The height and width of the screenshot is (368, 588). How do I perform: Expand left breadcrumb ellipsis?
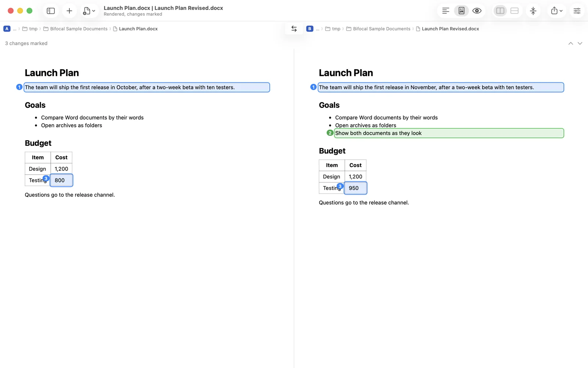coord(15,29)
